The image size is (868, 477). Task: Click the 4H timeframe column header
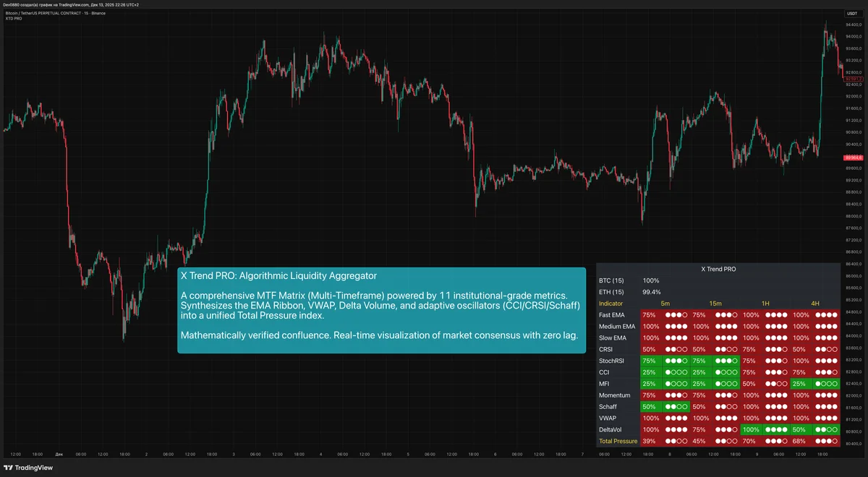point(815,304)
